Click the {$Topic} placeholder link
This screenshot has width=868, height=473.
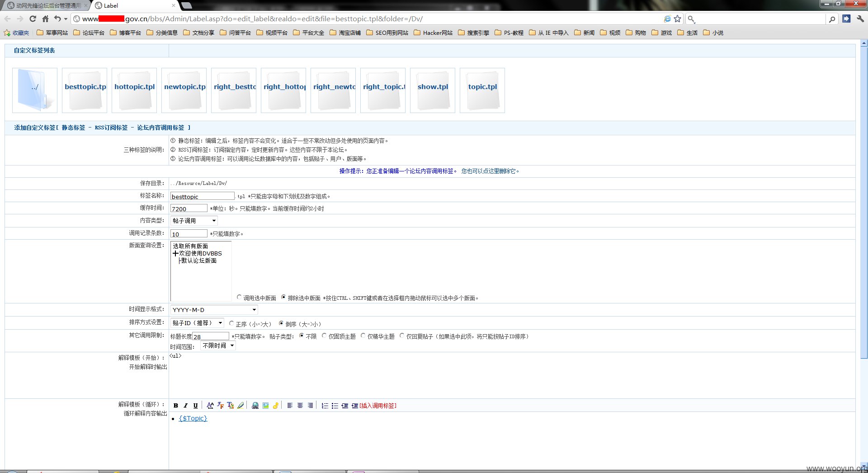193,418
